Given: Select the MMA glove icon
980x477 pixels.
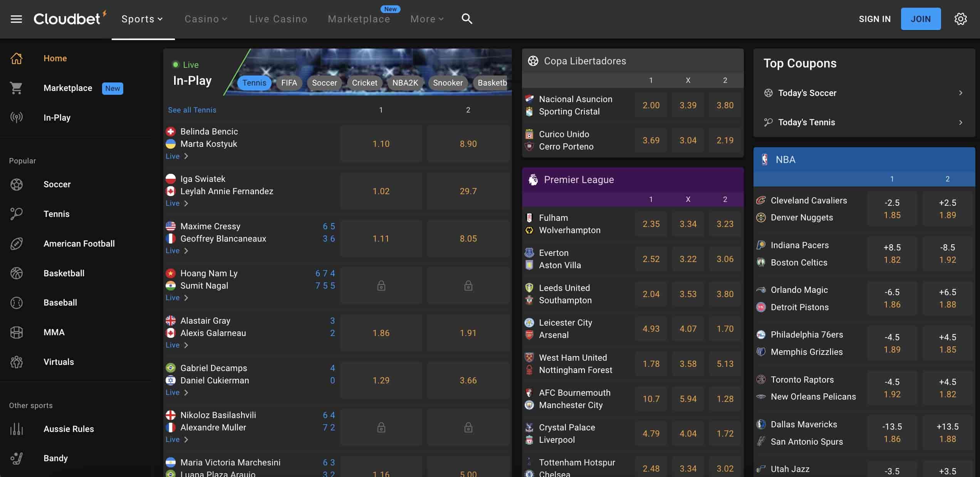Looking at the screenshot, I should pyautogui.click(x=16, y=332).
